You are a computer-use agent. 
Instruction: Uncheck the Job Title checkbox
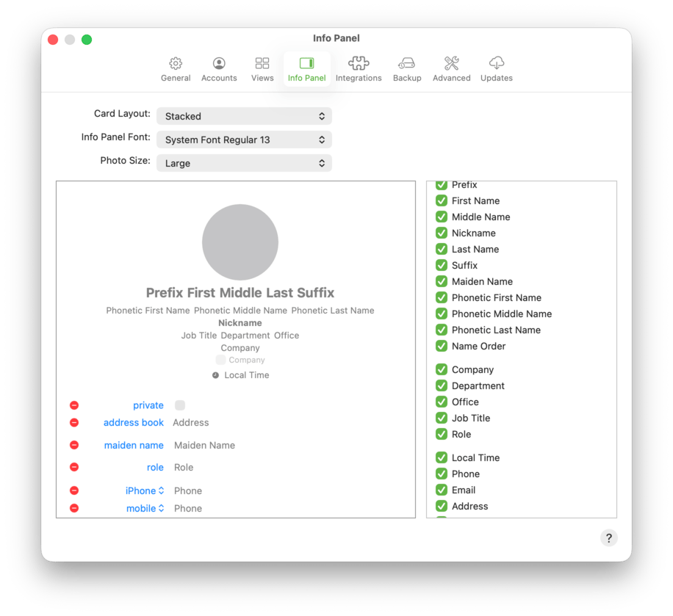[x=442, y=418]
